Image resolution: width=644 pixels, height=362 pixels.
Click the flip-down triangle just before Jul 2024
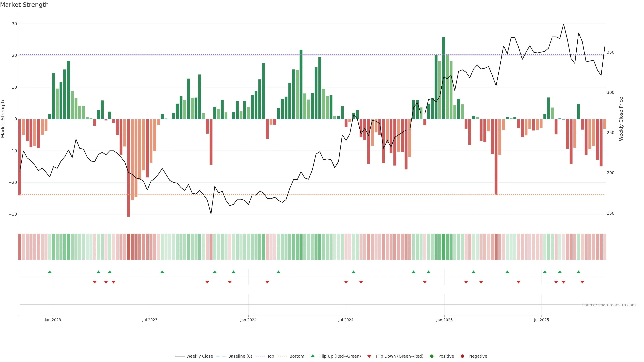346,282
